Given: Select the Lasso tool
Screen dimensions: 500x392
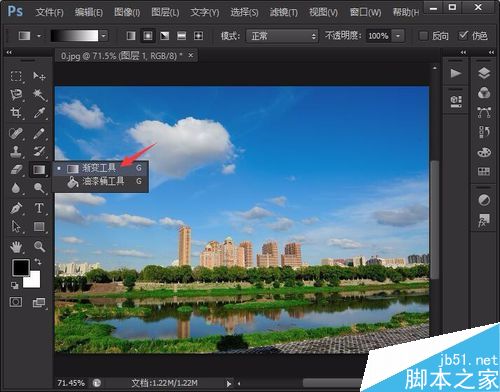Looking at the screenshot, I should tap(16, 95).
